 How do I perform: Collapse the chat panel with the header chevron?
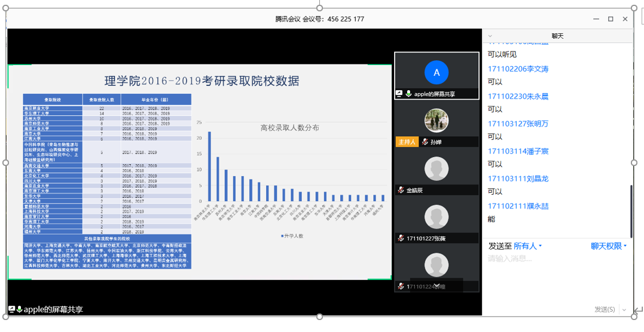pyautogui.click(x=490, y=36)
